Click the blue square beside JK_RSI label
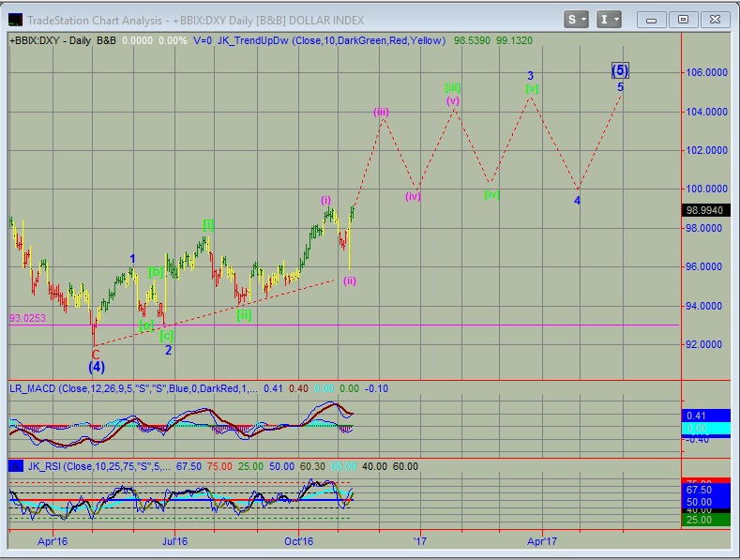 click(14, 466)
